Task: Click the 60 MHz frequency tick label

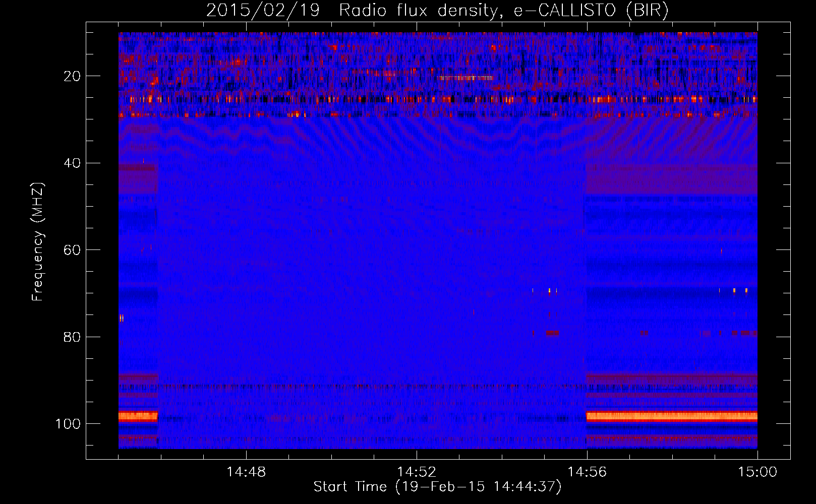Action: click(73, 250)
